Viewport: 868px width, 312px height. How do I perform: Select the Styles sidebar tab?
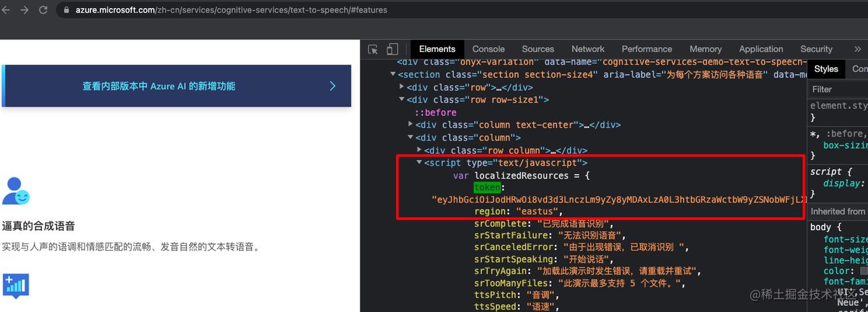click(x=826, y=69)
